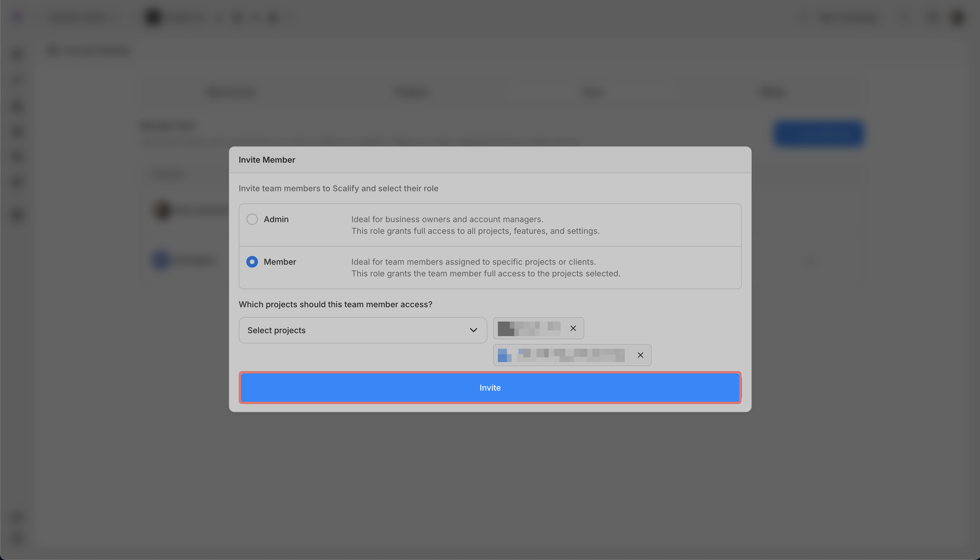Screen dimensions: 980x560
Task: Select the Member role radio button
Action: coord(252,262)
